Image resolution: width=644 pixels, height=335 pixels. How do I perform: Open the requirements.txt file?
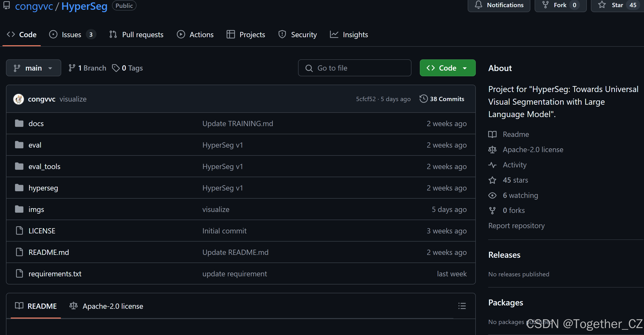coord(55,274)
